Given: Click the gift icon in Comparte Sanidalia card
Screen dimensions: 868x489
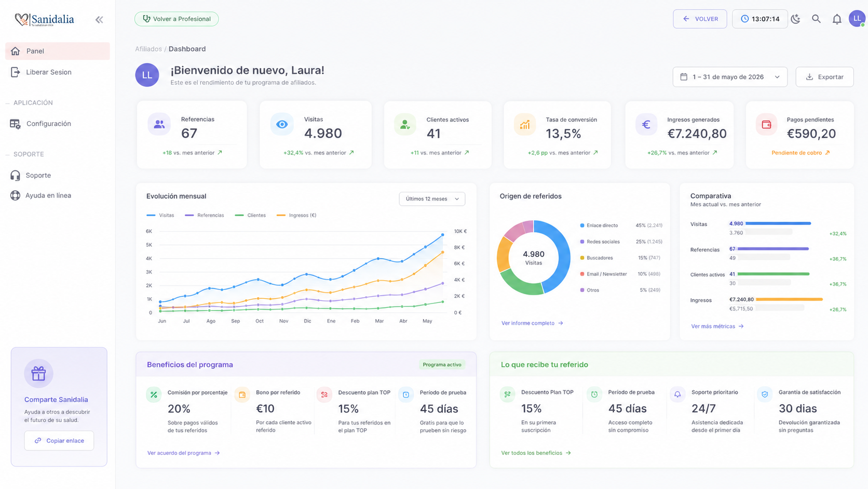Looking at the screenshot, I should [38, 373].
